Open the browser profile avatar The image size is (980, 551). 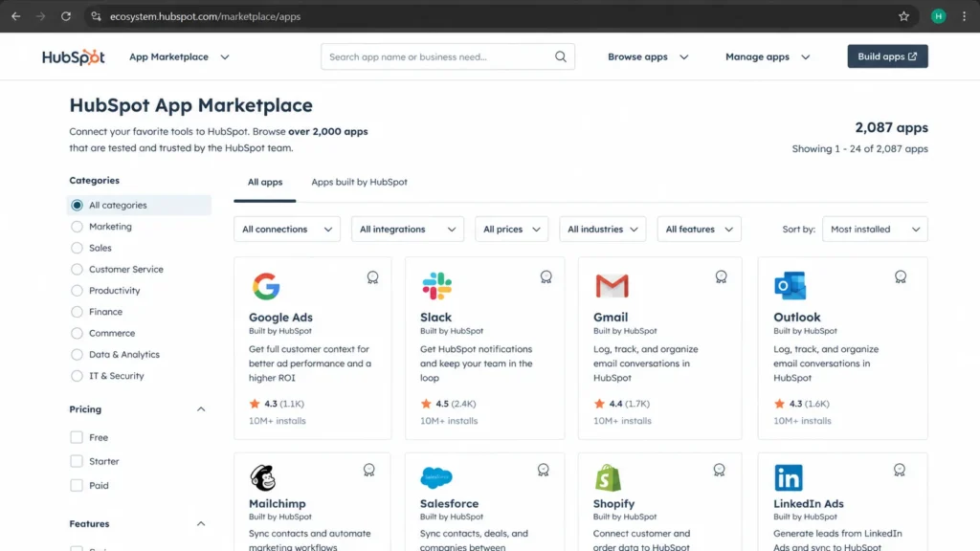tap(938, 16)
